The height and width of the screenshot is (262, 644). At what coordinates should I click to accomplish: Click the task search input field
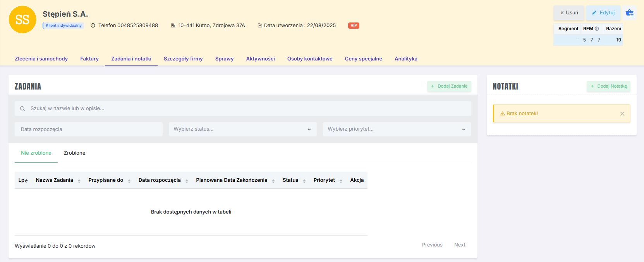(x=243, y=109)
